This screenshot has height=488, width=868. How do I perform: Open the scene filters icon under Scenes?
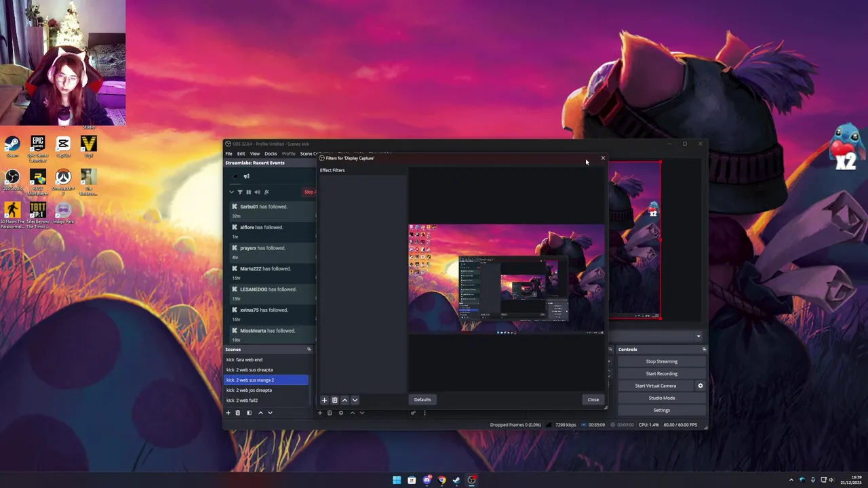click(249, 413)
